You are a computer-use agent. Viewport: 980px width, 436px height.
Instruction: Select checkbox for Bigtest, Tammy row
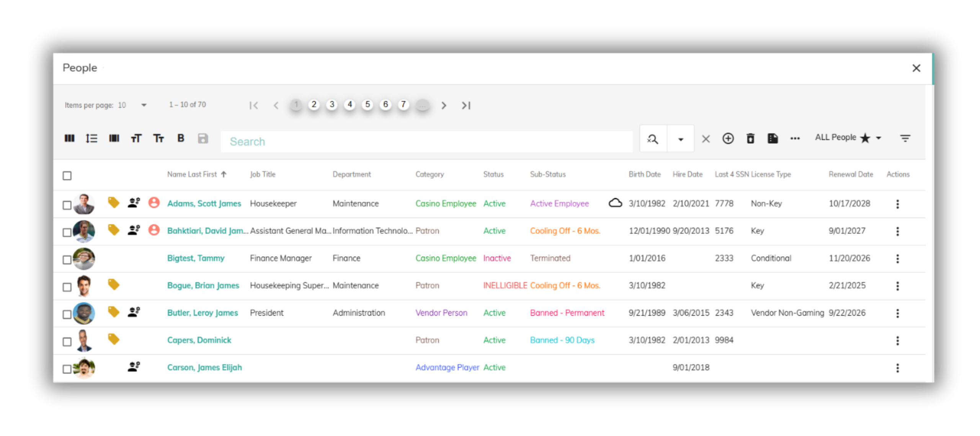pyautogui.click(x=67, y=260)
